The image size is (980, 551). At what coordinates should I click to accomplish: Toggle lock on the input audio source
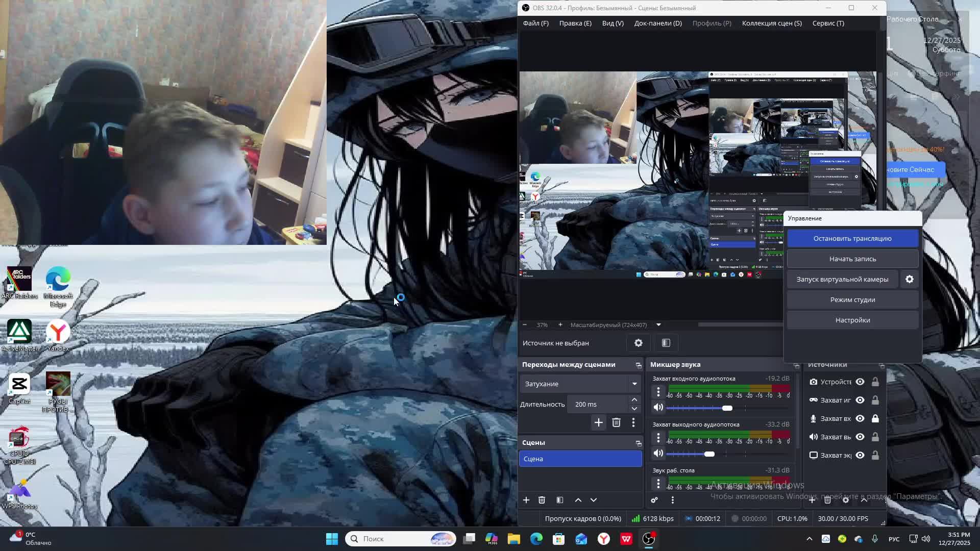pos(875,418)
